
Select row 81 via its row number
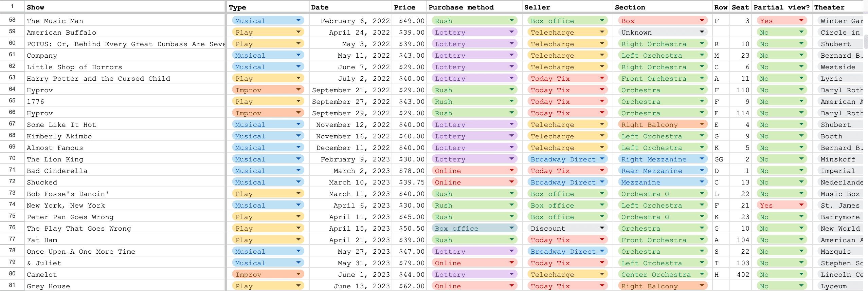12,285
